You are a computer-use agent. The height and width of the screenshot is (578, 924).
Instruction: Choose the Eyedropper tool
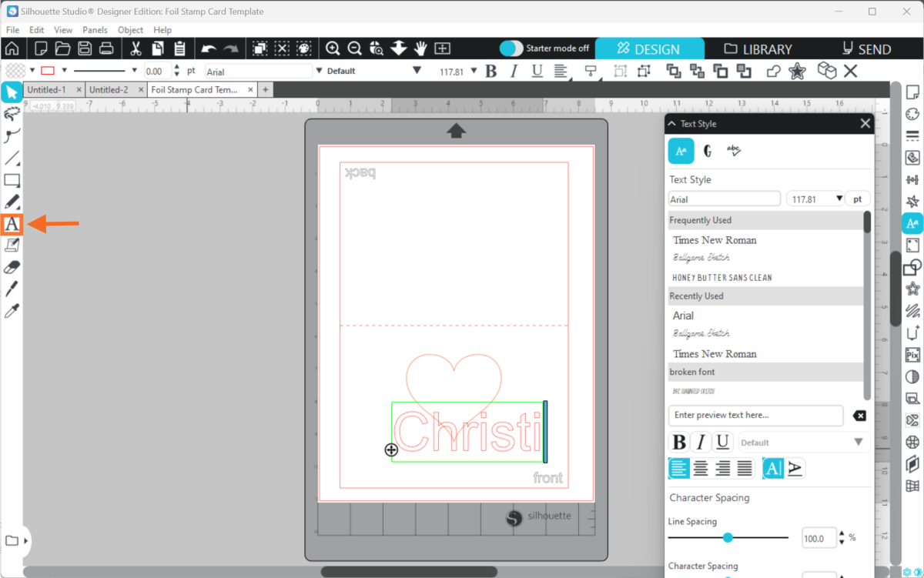(x=12, y=311)
